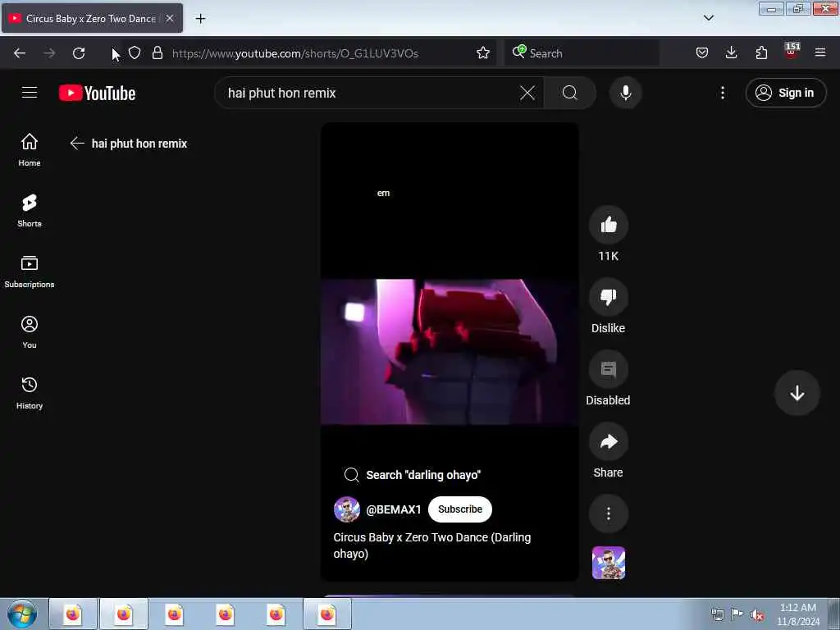Viewport: 840px width, 630px height.
Task: Click the short's title text
Action: click(431, 546)
